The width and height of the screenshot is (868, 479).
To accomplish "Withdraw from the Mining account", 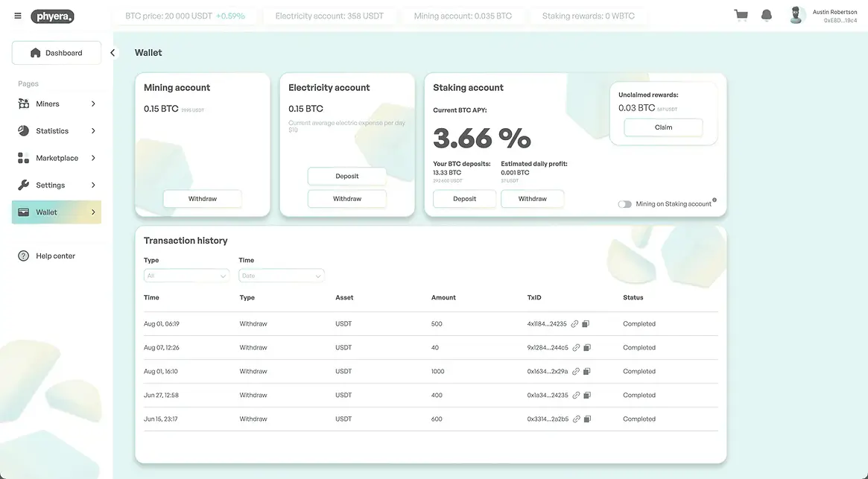I will [202, 199].
